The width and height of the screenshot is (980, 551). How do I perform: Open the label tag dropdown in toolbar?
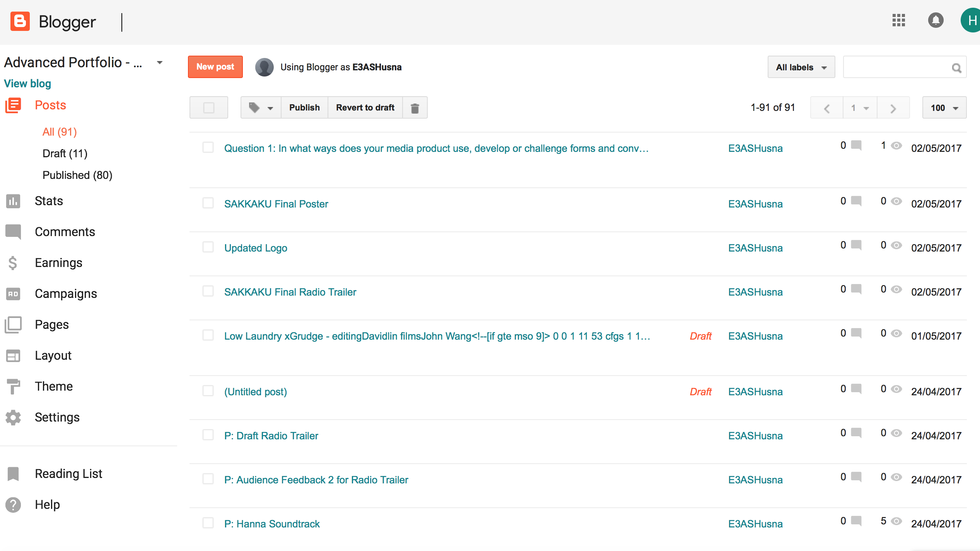261,108
